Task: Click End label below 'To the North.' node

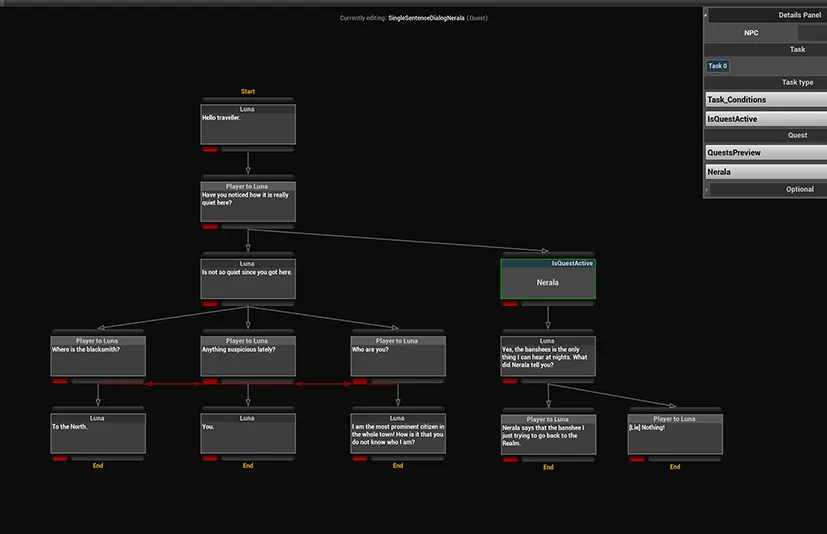Action: [x=98, y=465]
